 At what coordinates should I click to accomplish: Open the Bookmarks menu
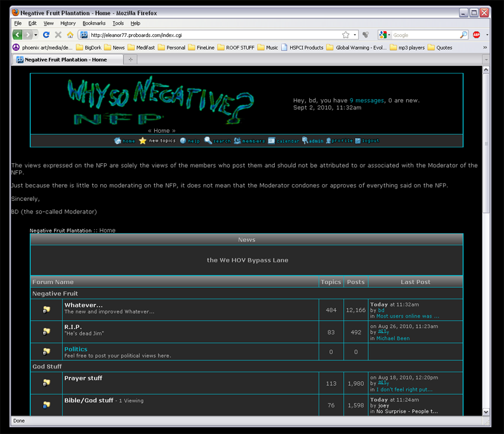coord(94,23)
